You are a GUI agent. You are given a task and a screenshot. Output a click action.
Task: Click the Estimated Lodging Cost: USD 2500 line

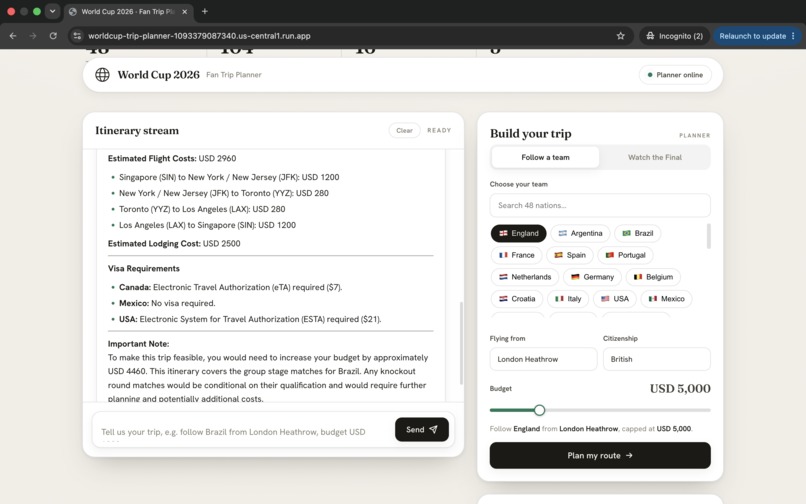pos(174,244)
